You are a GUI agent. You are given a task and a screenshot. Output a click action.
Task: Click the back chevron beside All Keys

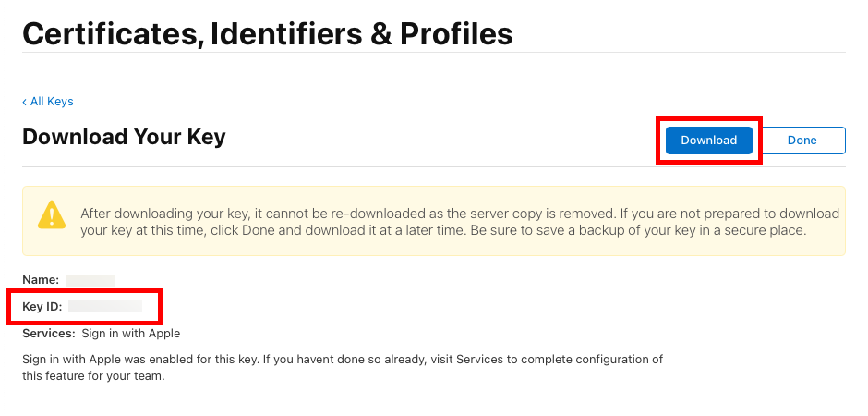click(25, 102)
